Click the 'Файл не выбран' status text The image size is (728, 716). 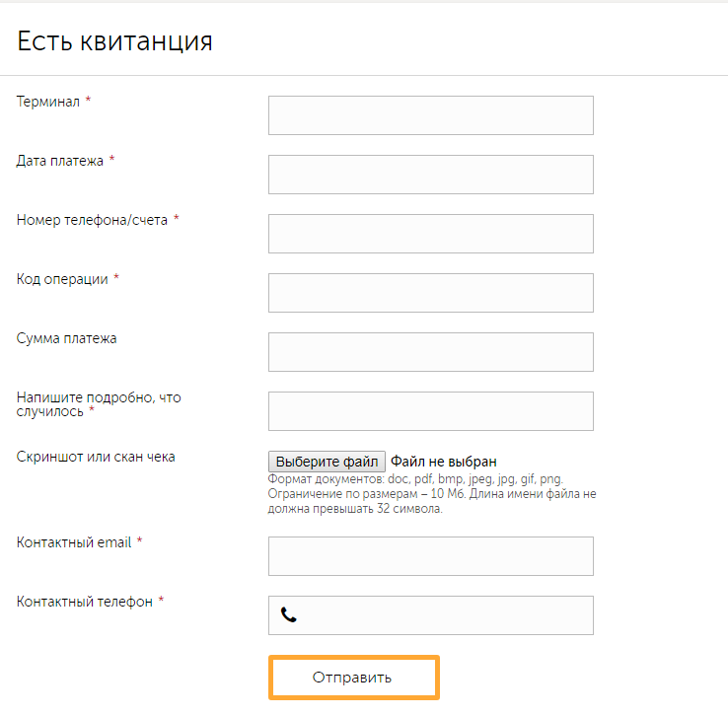pos(444,462)
